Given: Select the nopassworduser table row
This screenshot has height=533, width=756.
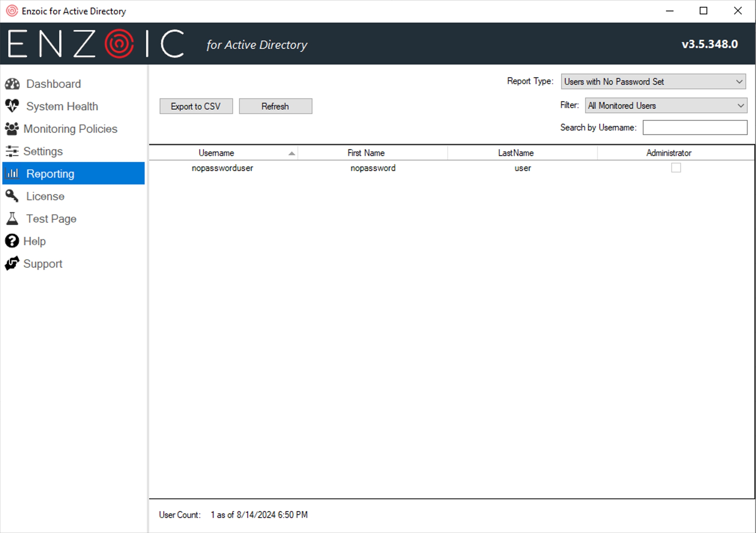Looking at the screenshot, I should [222, 168].
